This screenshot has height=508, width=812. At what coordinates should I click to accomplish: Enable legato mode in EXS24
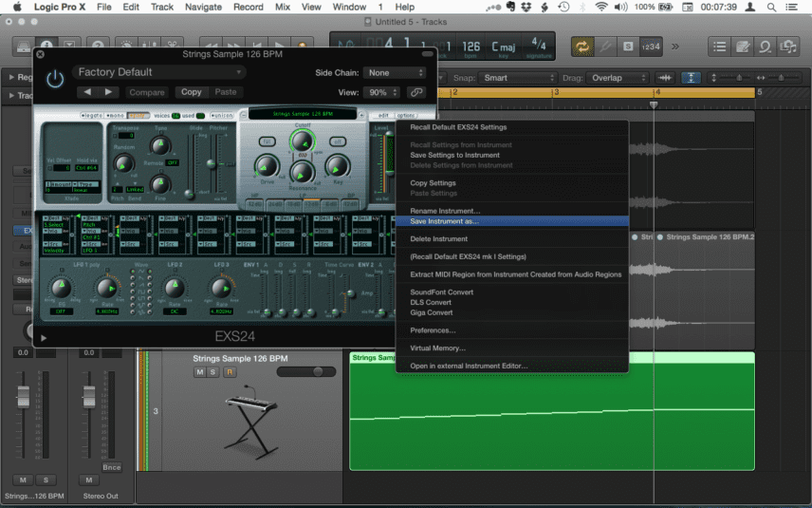click(x=92, y=115)
